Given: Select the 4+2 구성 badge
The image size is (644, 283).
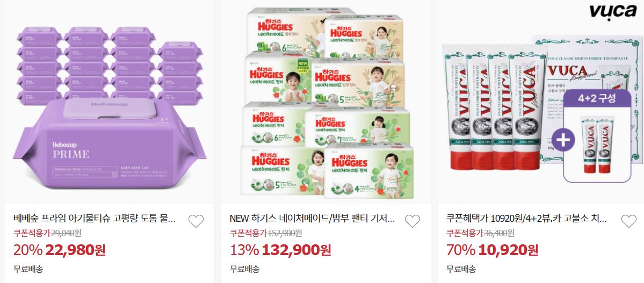Looking at the screenshot, I should [597, 99].
